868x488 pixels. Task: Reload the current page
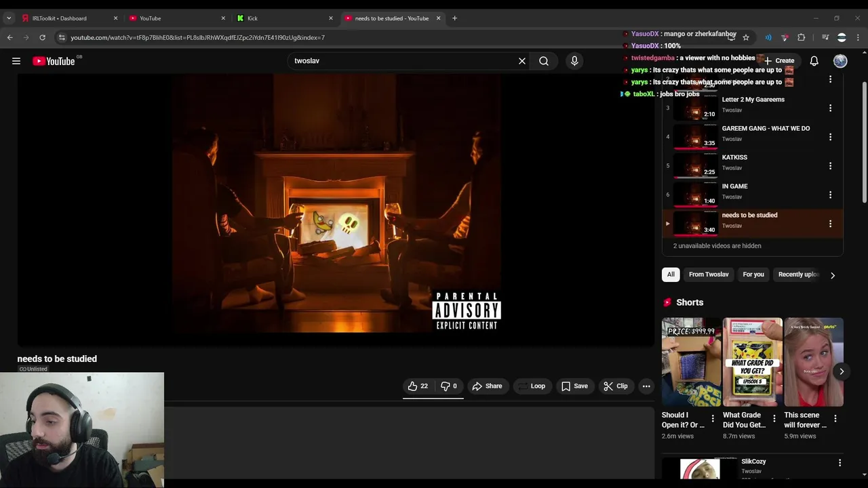pos(42,38)
